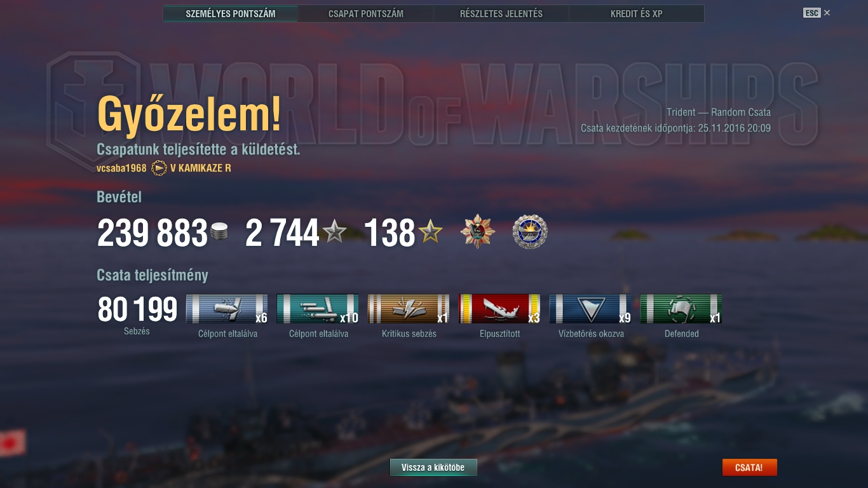Close the results screen with ESC X
The height and width of the screenshot is (488, 868).
[817, 13]
